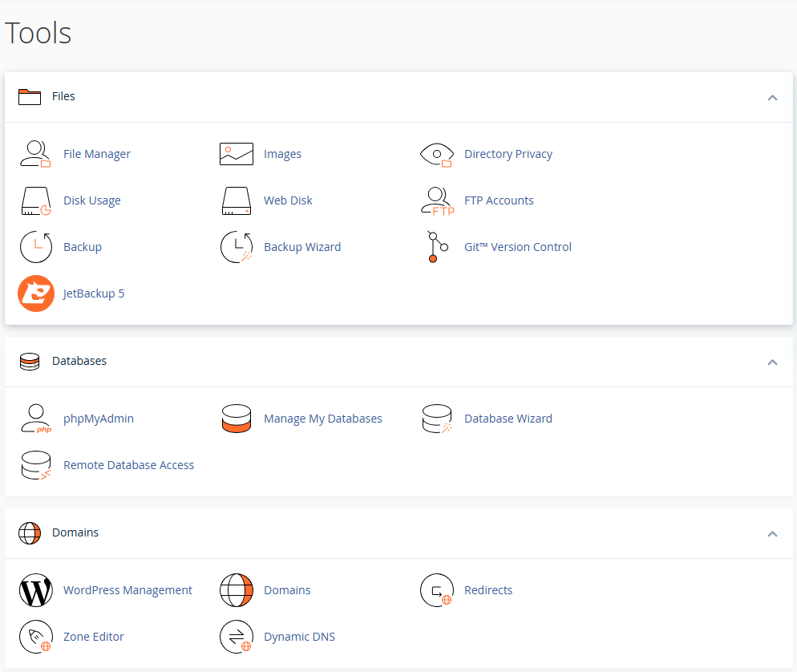Collapse the Domains section chevron

[x=773, y=534]
